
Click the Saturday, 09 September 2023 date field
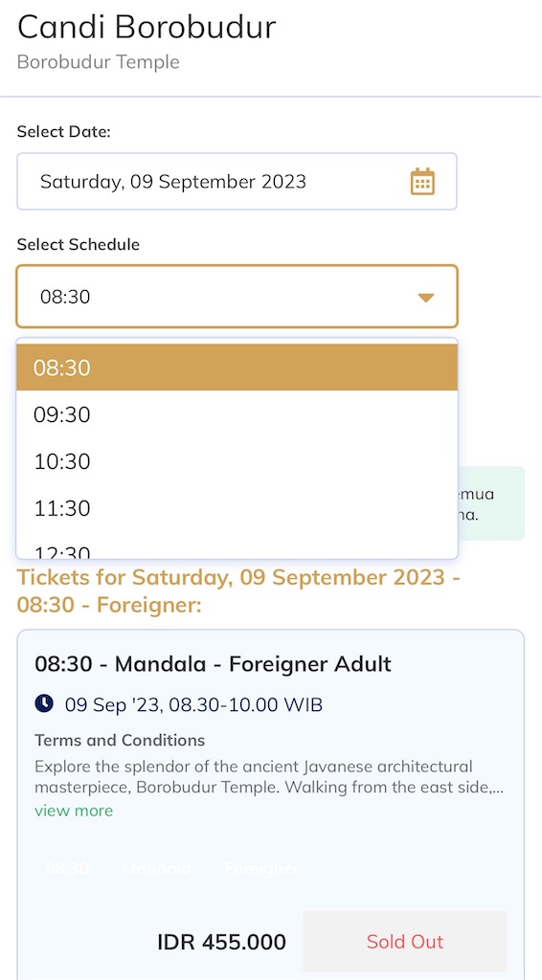pos(237,181)
